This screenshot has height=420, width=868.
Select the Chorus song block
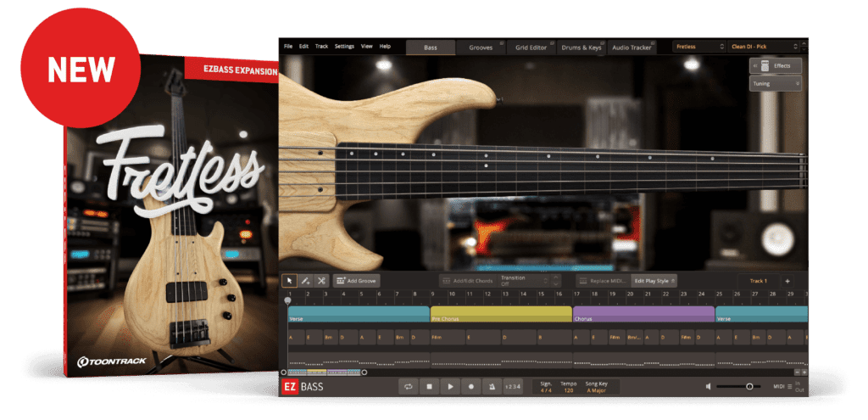tap(644, 315)
